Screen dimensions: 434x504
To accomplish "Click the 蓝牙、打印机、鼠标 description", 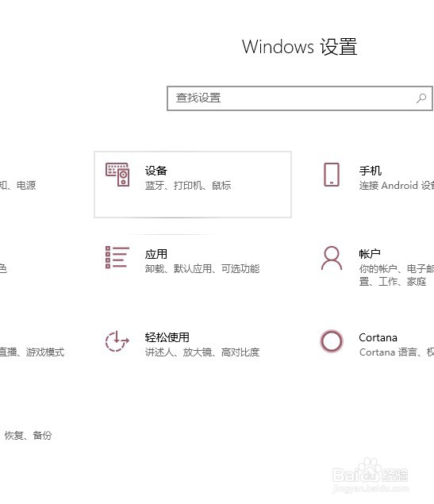I will point(188,186).
